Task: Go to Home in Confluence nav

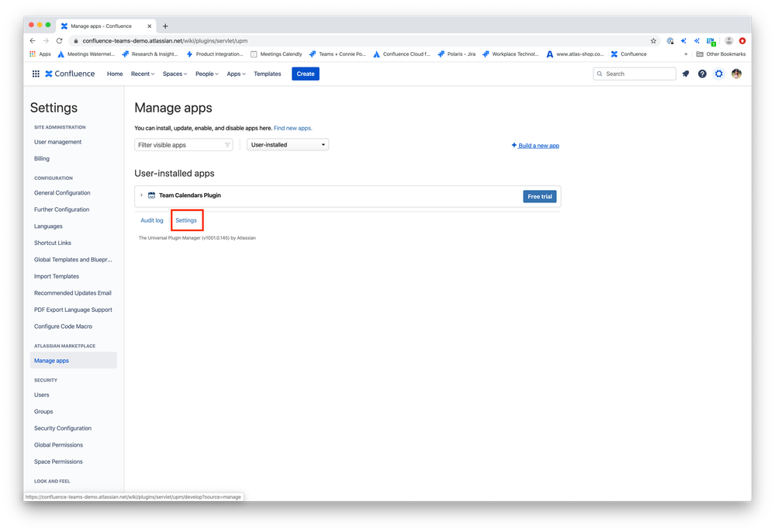Action: pyautogui.click(x=115, y=74)
